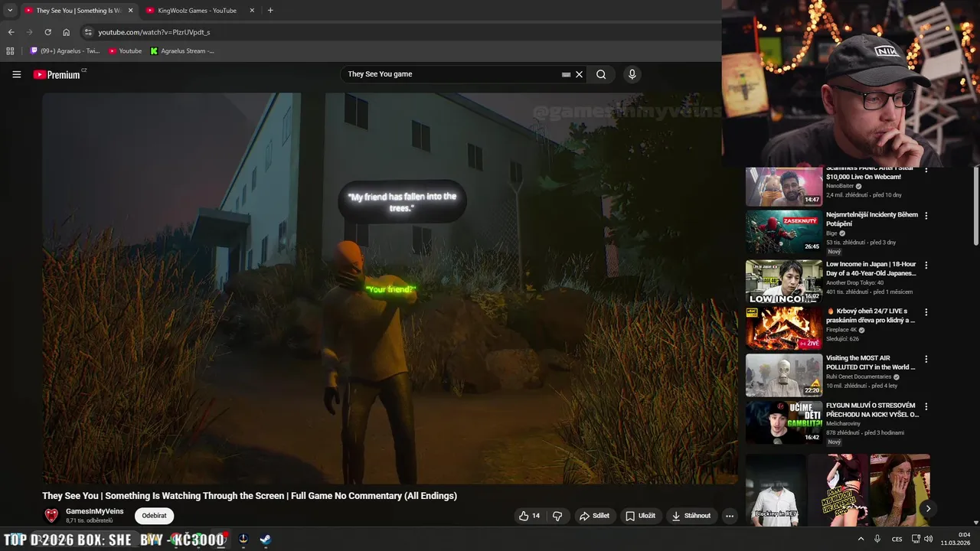
Task: Share the video with Sdílet
Action: point(594,516)
